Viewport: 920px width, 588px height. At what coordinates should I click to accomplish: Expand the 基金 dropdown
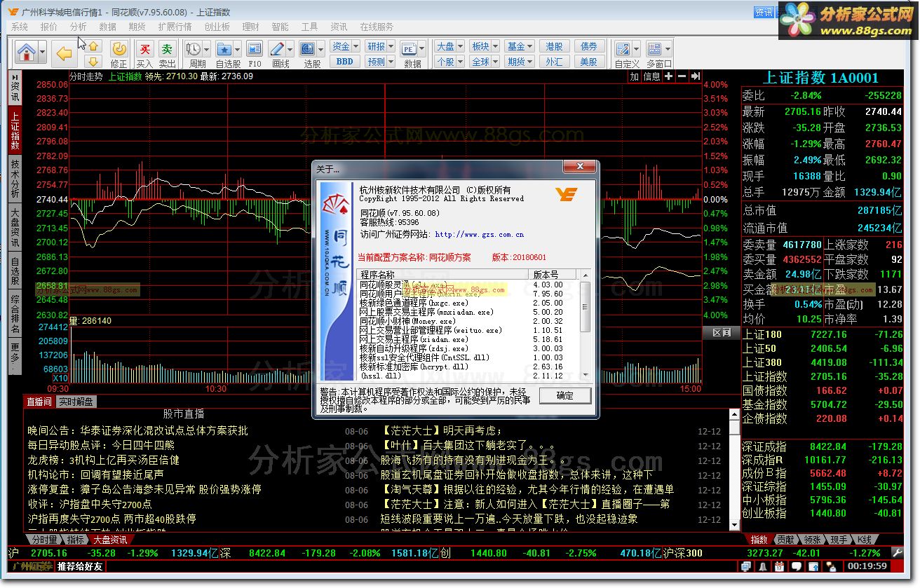point(531,46)
